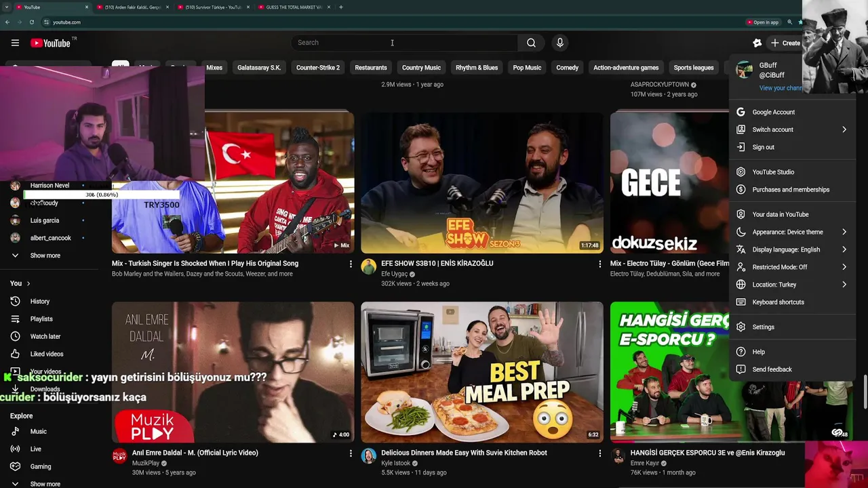Open Purchases and memberships
Image resolution: width=868 pixels, height=488 pixels.
[x=791, y=190]
